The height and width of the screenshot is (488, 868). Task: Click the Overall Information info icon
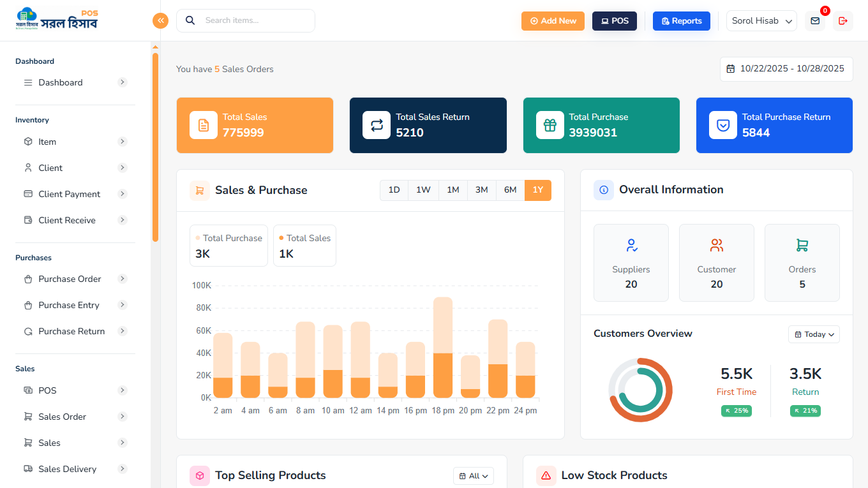pyautogui.click(x=604, y=190)
